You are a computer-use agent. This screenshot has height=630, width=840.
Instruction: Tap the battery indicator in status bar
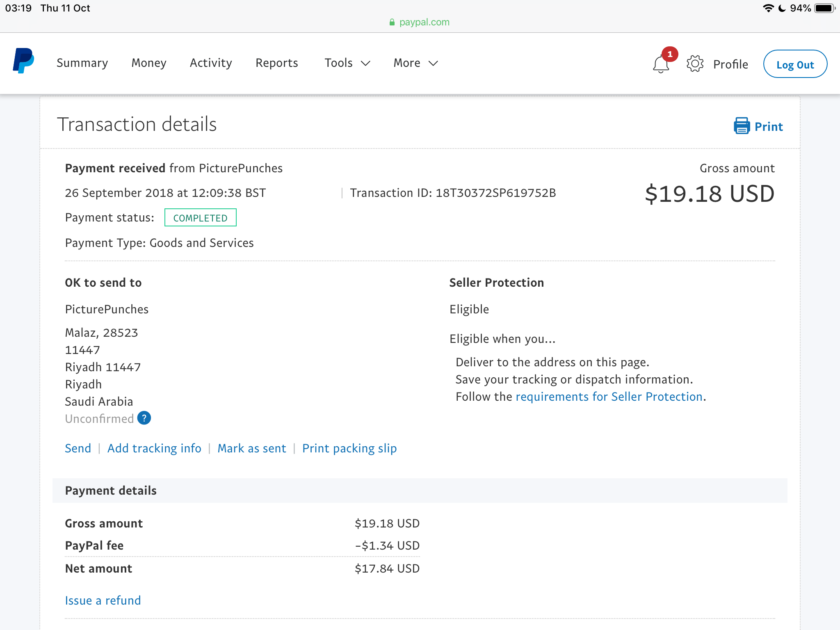click(825, 8)
